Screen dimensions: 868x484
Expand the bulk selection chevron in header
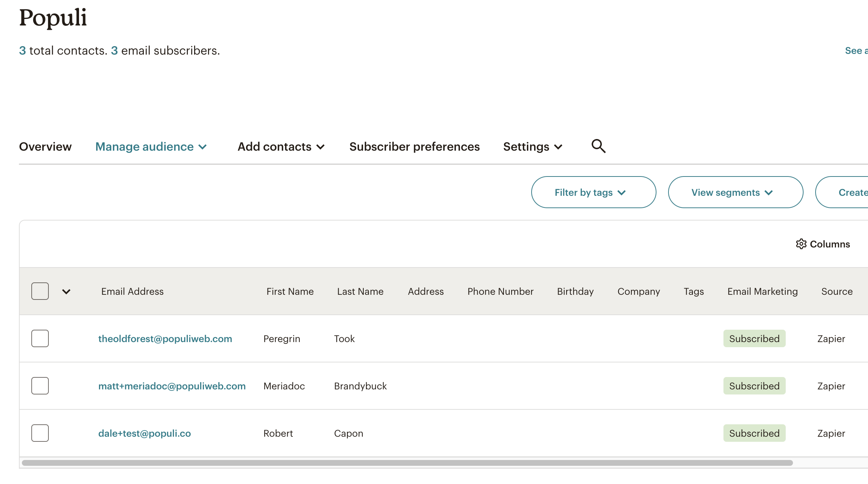(66, 291)
